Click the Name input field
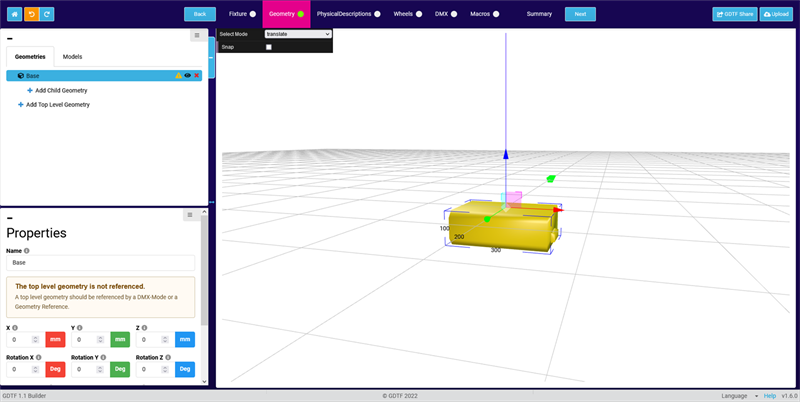Image resolution: width=800 pixels, height=402 pixels. pyautogui.click(x=100, y=263)
